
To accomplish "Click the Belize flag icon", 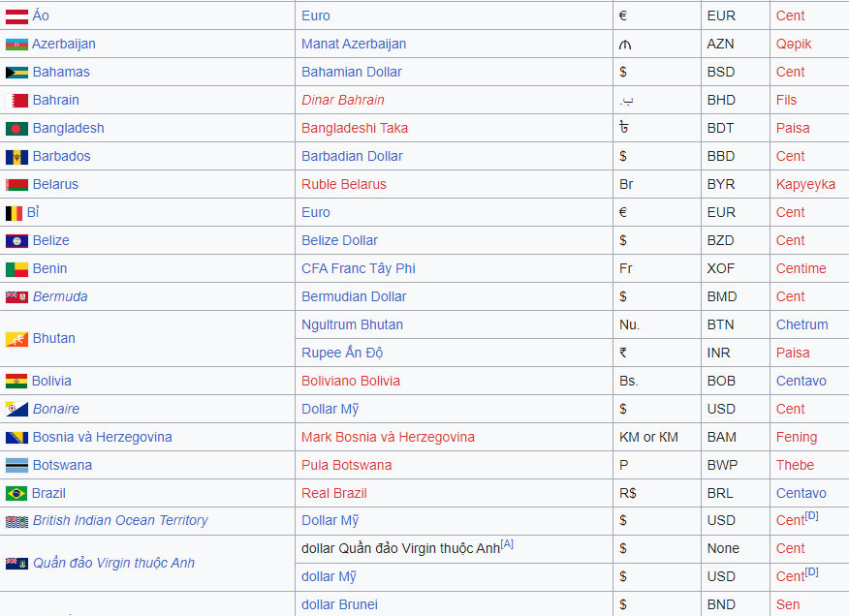I will (x=16, y=241).
